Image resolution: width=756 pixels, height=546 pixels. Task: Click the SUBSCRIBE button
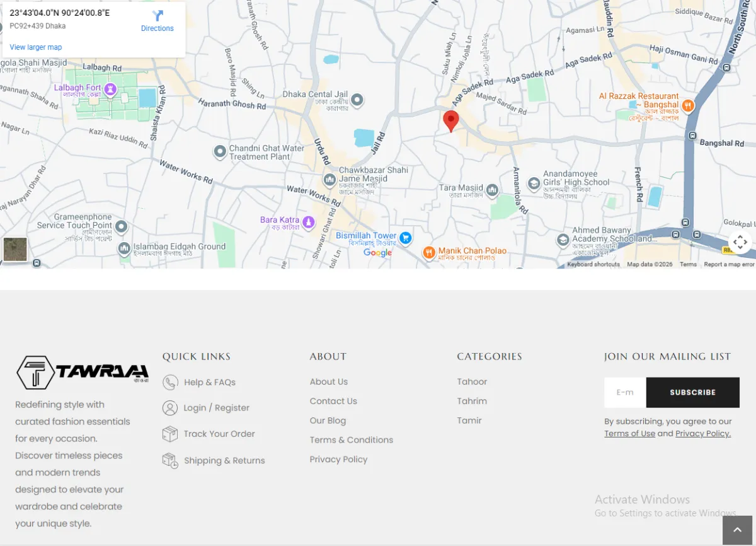coord(693,392)
